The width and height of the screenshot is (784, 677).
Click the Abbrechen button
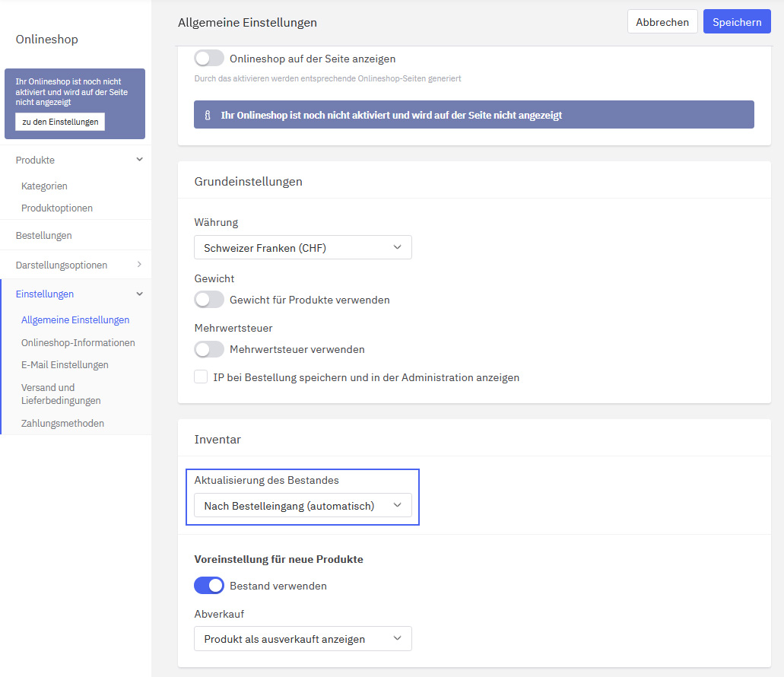coord(662,22)
